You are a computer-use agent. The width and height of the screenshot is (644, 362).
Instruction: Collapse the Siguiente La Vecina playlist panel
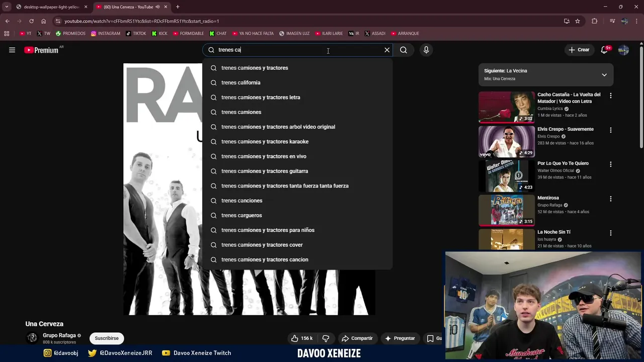click(604, 75)
